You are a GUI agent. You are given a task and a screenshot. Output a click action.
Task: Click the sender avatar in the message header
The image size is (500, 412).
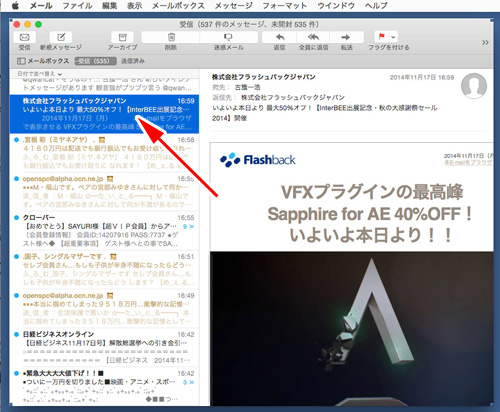474,86
